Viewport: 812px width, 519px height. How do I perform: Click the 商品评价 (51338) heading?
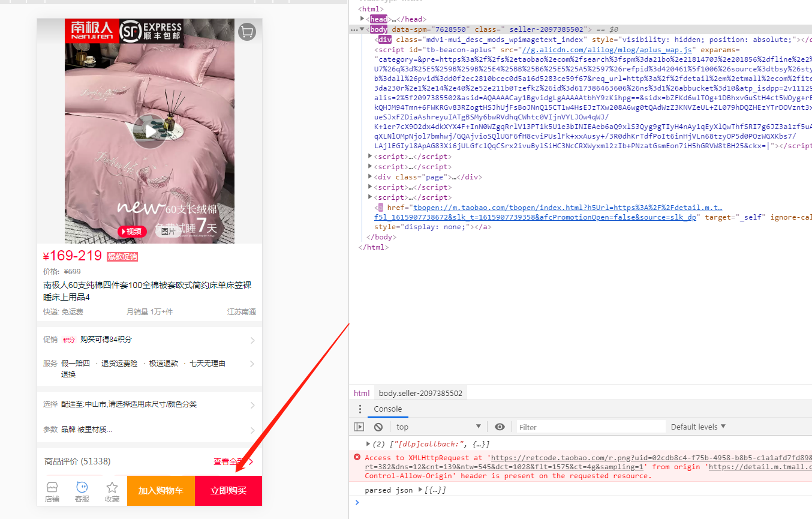(77, 461)
